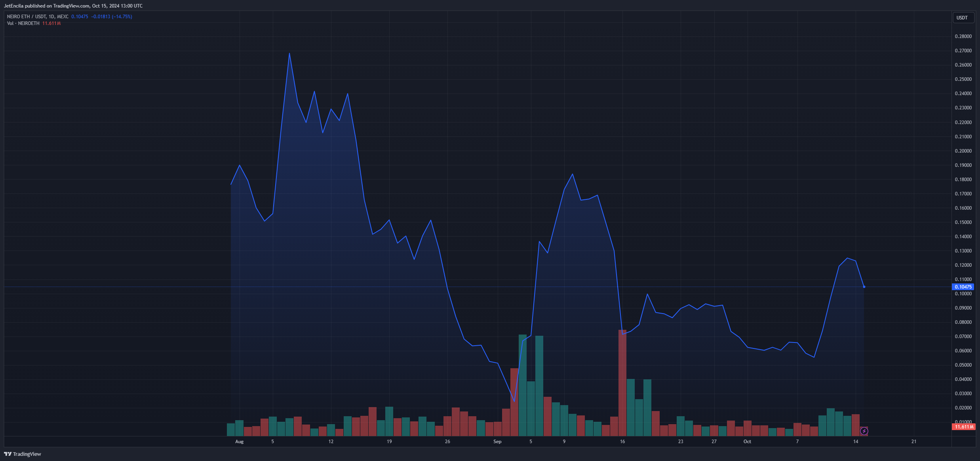Click the 0.13000 price axis label

click(963, 251)
